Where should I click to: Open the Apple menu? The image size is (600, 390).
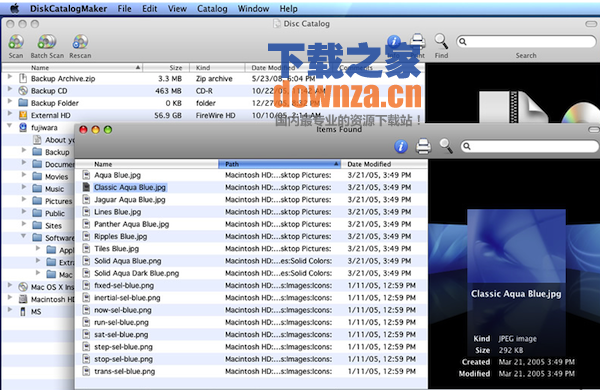(x=15, y=8)
